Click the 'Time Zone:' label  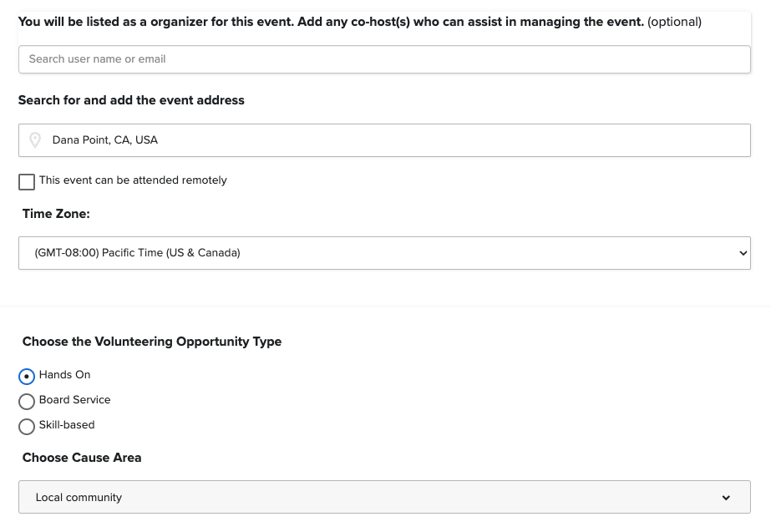56,214
